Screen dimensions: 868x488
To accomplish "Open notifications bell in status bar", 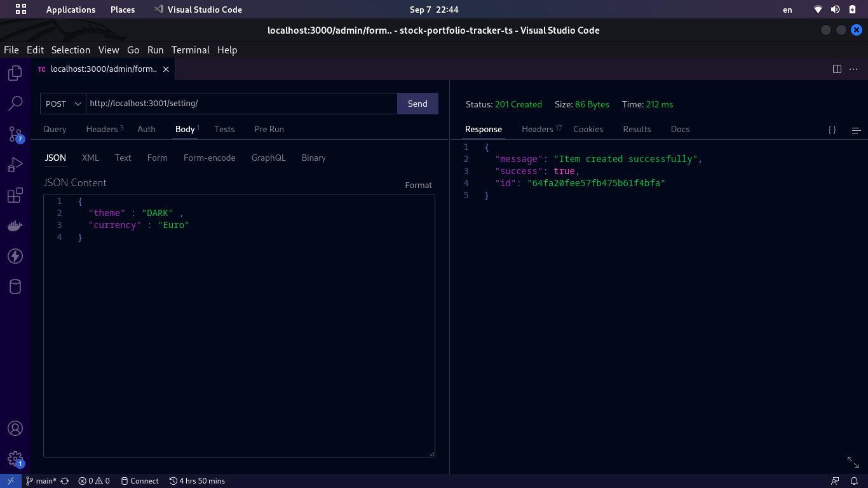I will click(855, 481).
